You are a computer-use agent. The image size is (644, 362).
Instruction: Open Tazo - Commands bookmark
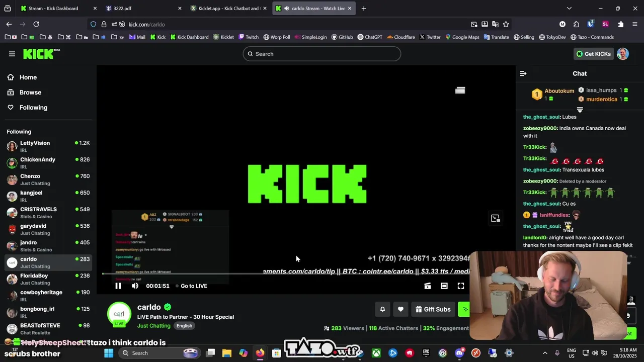click(x=591, y=37)
